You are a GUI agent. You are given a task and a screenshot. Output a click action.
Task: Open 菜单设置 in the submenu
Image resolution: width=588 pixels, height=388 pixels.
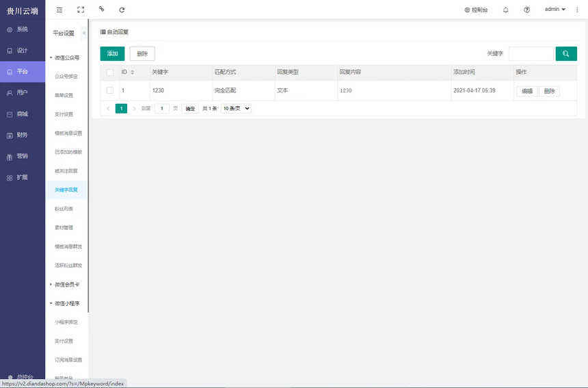click(x=64, y=95)
